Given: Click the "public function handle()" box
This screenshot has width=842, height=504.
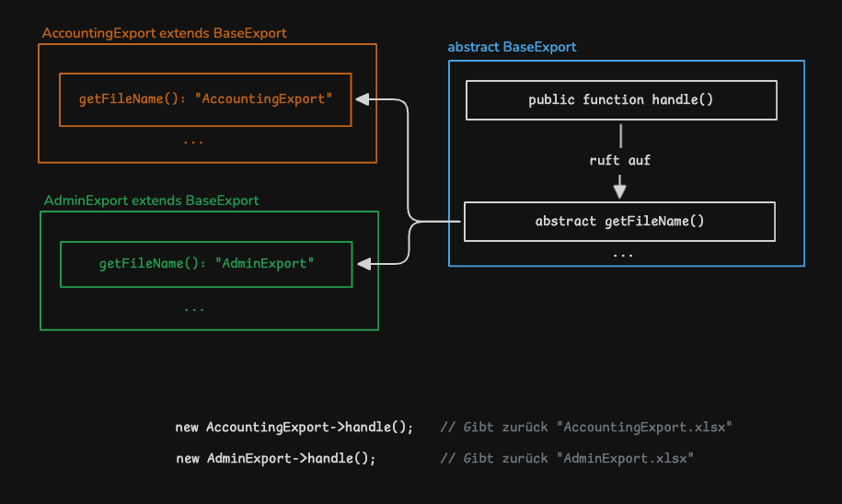Looking at the screenshot, I should coord(621,99).
